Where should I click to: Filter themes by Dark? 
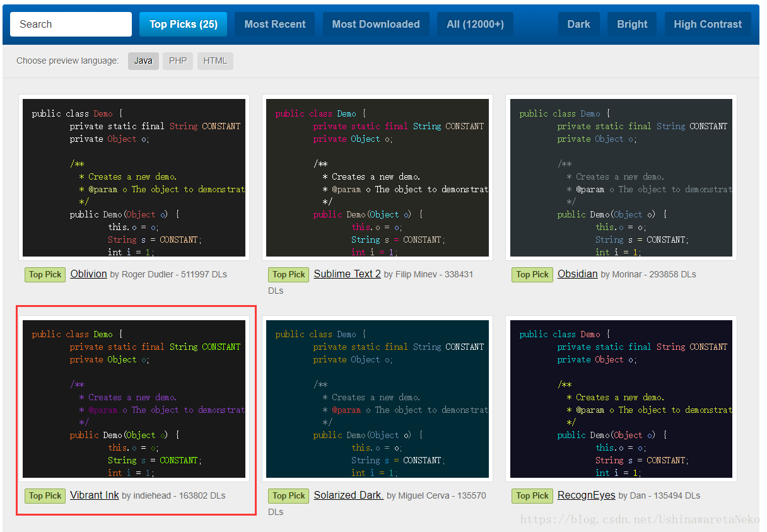pos(578,24)
